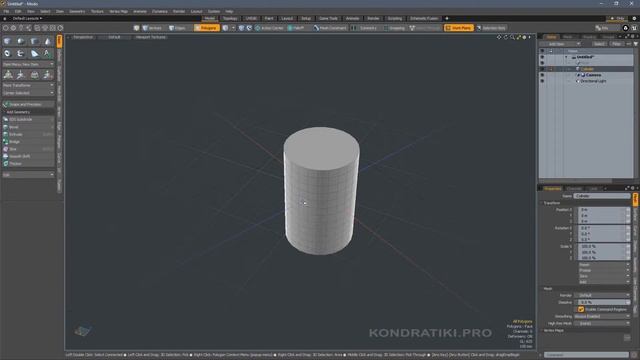Hide the Directional Light via eye icon
Screen dimensions: 640x360
542,81
